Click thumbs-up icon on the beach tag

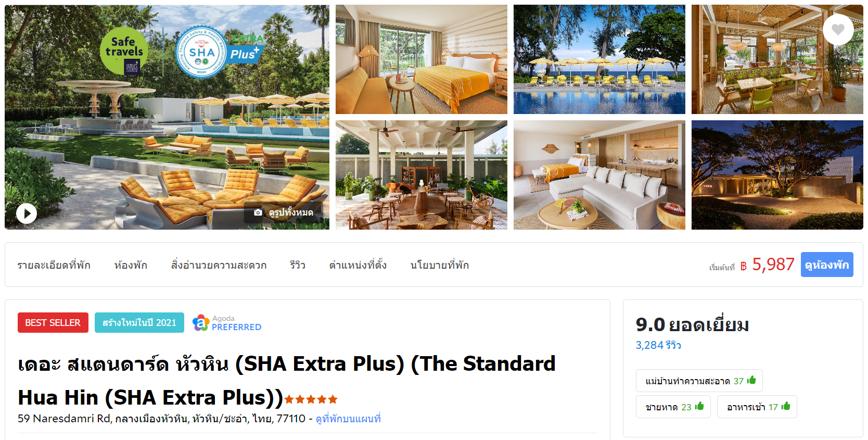[699, 406]
